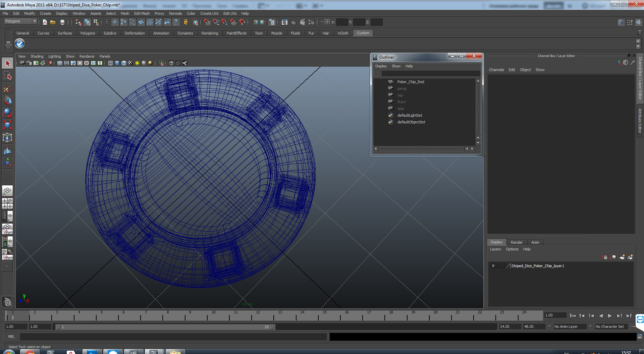
Task: Toggle viewport Textured display checker icon
Action: coord(130,63)
